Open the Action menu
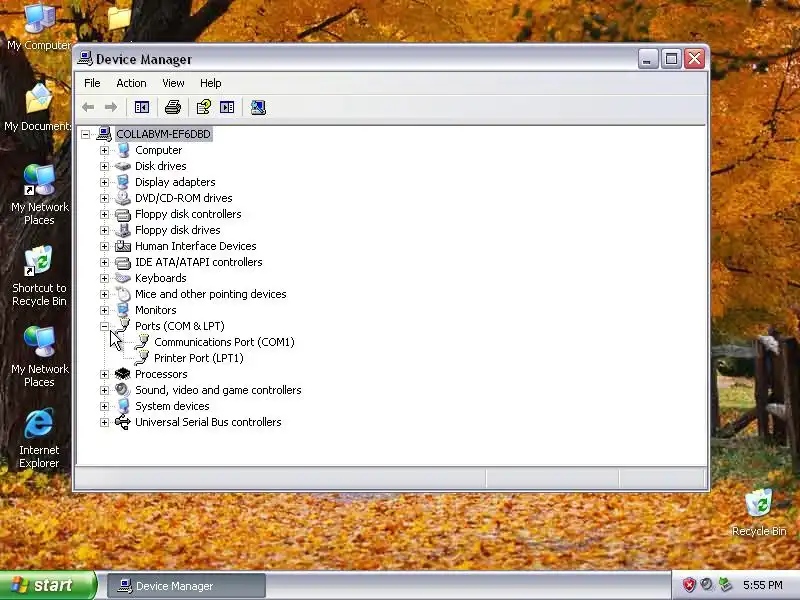 pyautogui.click(x=131, y=83)
